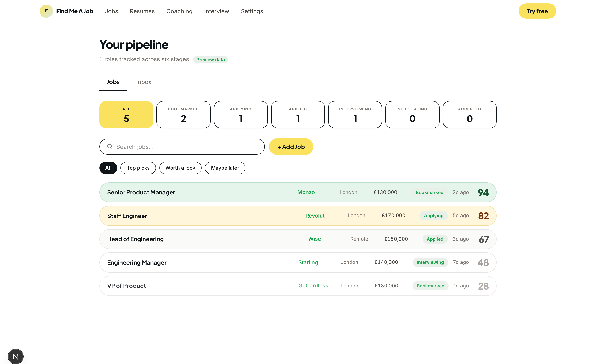The image size is (596, 364).
Task: Open Settings in the top nav
Action: (x=252, y=11)
